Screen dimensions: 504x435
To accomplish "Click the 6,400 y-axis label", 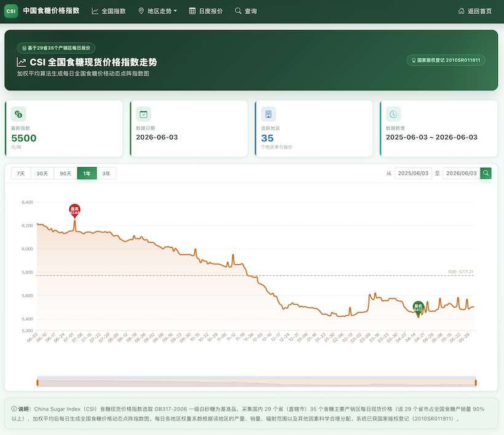I will pos(27,202).
